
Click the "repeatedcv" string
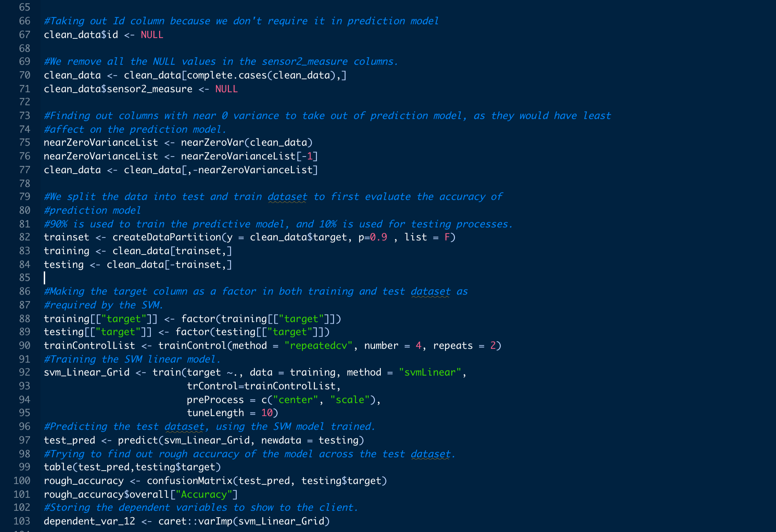pyautogui.click(x=318, y=346)
